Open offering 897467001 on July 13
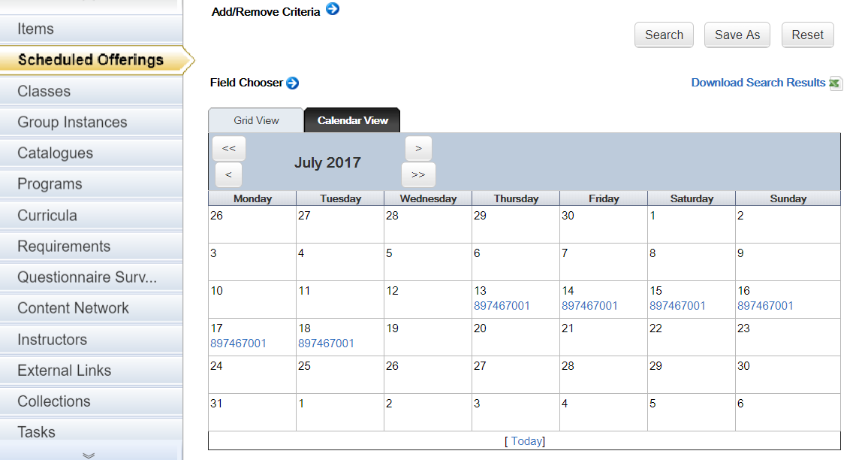The image size is (868, 460). (502, 306)
